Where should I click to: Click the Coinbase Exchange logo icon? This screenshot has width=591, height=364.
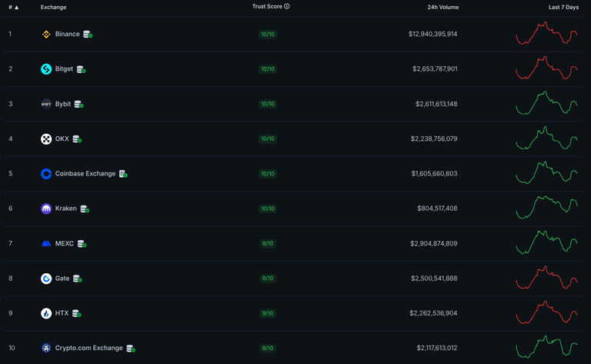(46, 174)
